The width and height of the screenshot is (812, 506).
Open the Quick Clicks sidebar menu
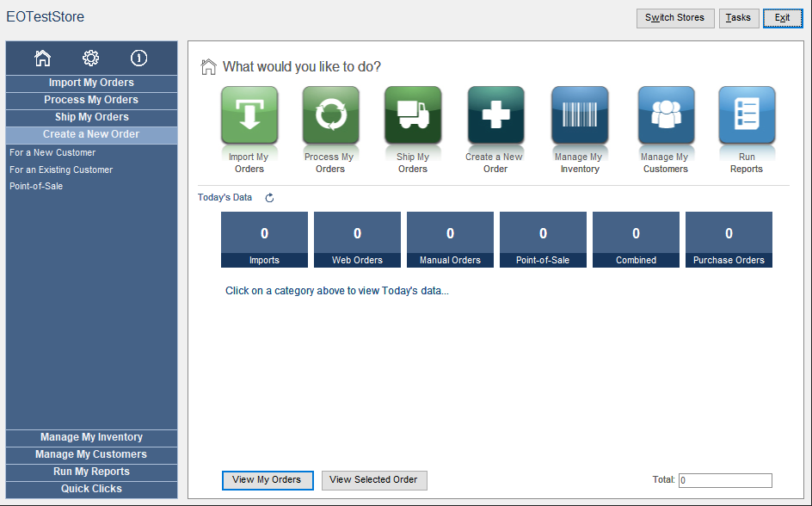(91, 489)
